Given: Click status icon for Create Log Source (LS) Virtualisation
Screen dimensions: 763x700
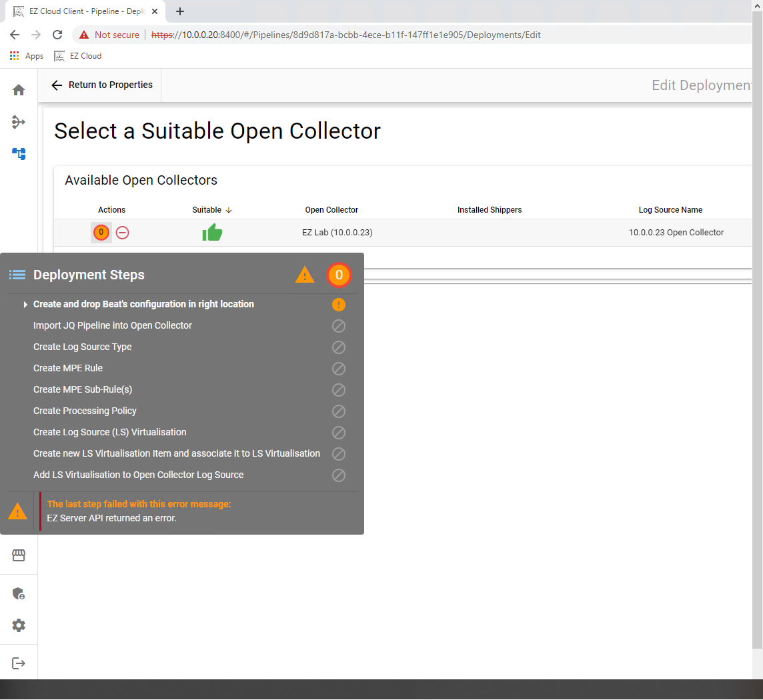Looking at the screenshot, I should click(339, 433).
